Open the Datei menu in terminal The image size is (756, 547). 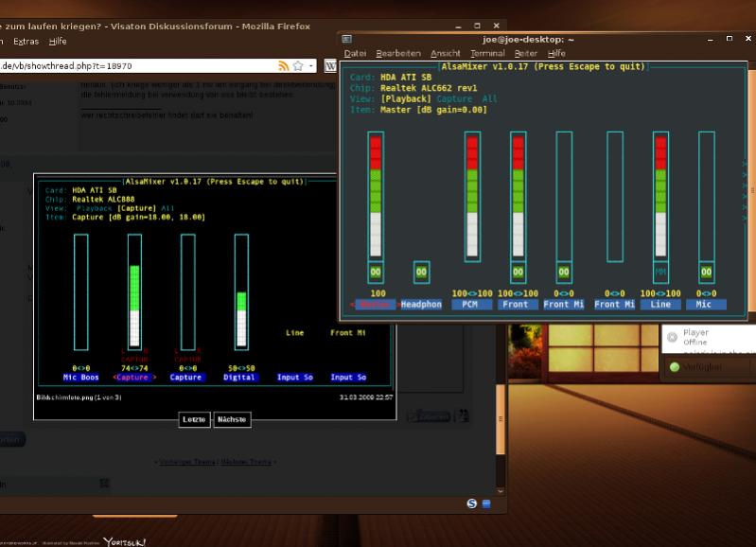[355, 53]
